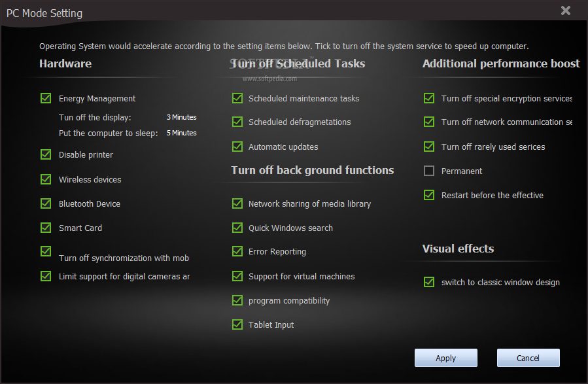Toggle checkbox for synchronization with mobile devices
Image resolution: width=588 pixels, height=384 pixels.
click(46, 251)
